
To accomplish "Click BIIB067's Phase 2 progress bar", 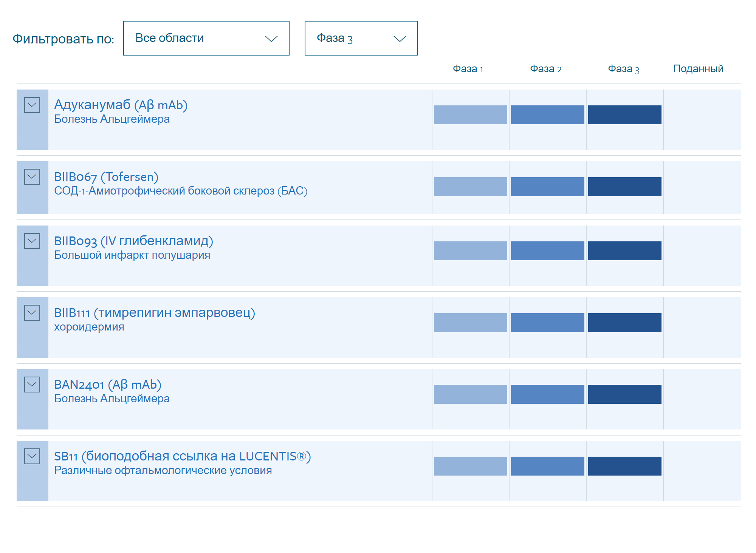I will [x=548, y=187].
